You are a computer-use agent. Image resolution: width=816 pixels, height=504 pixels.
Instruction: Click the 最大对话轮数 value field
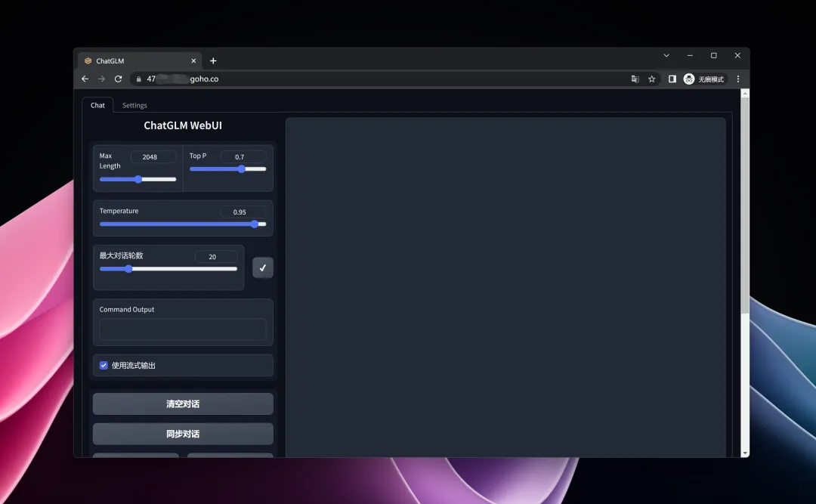click(216, 257)
